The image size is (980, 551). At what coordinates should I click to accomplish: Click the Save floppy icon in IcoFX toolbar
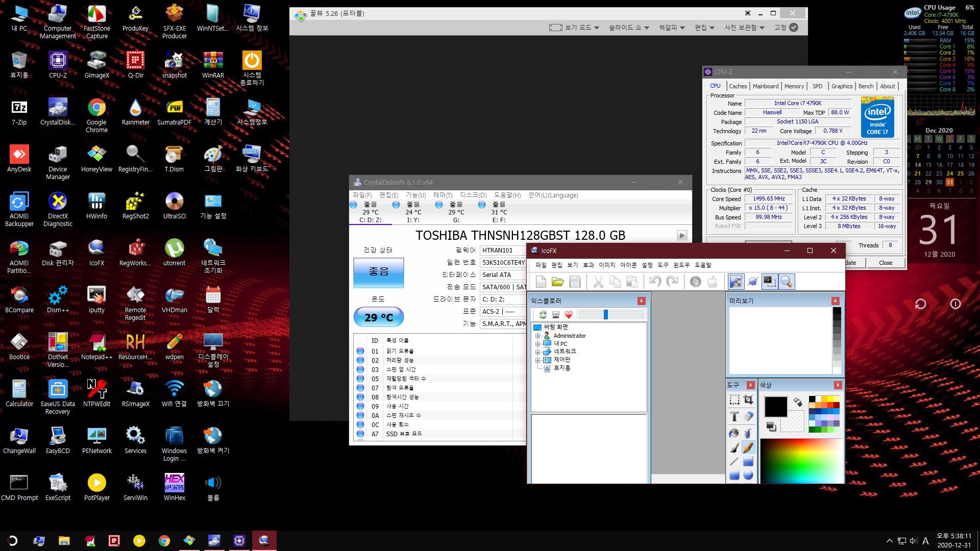(x=575, y=282)
